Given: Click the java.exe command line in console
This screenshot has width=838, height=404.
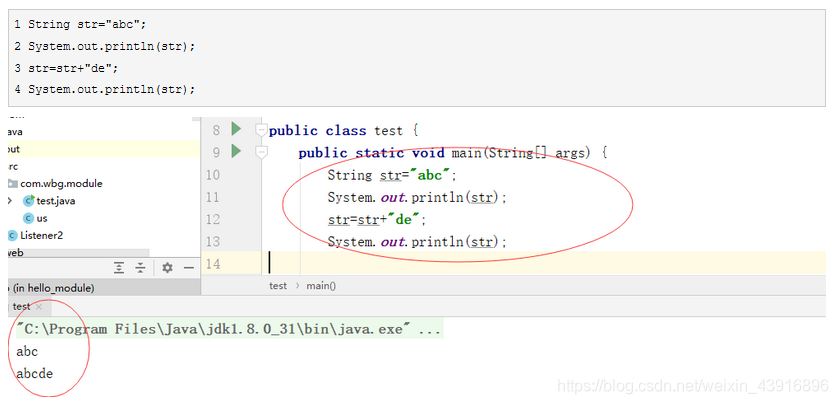Looking at the screenshot, I should pyautogui.click(x=229, y=329).
